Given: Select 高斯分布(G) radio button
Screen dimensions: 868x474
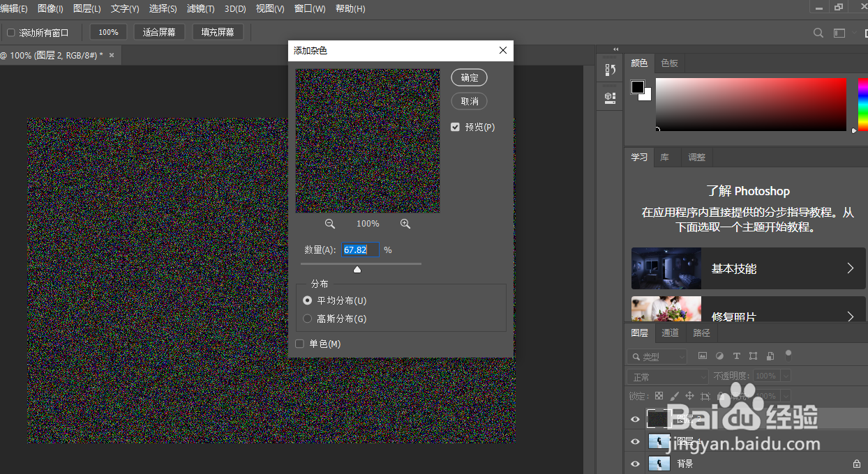Looking at the screenshot, I should [308, 319].
